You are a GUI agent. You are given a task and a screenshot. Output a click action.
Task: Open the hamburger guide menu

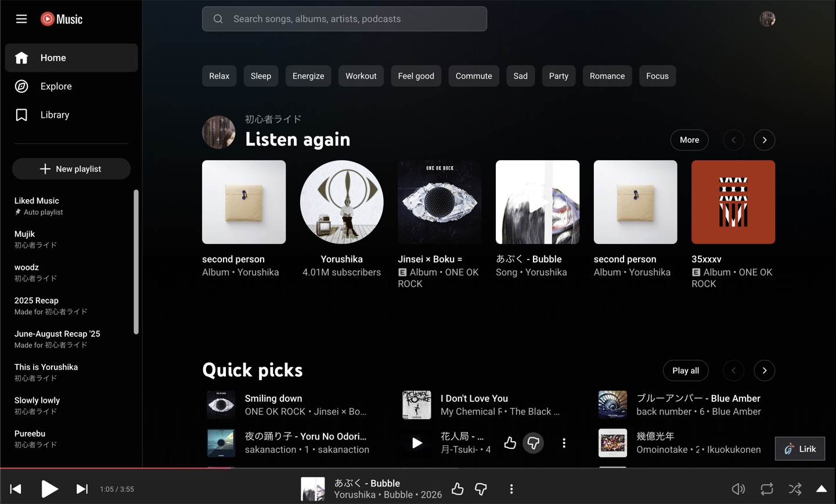(x=21, y=19)
